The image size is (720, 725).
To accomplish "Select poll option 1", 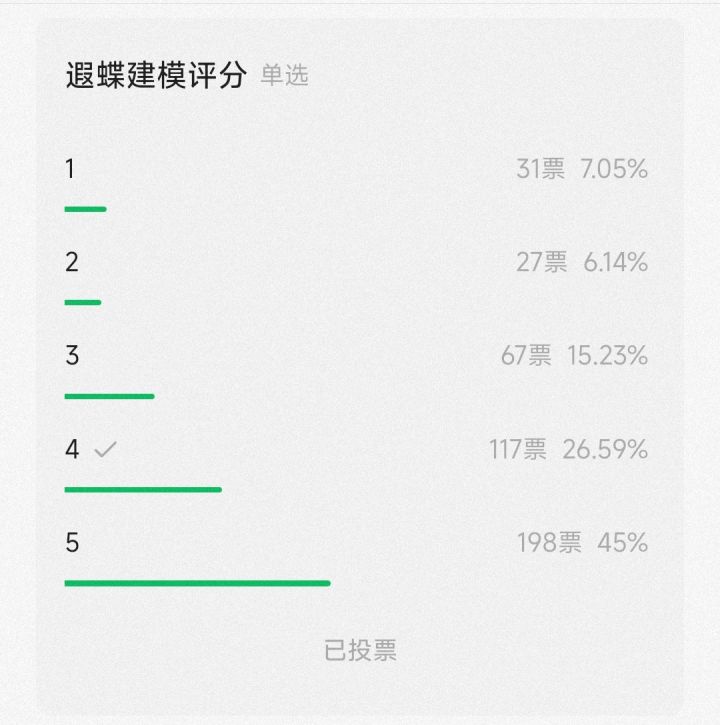I will [x=70, y=169].
